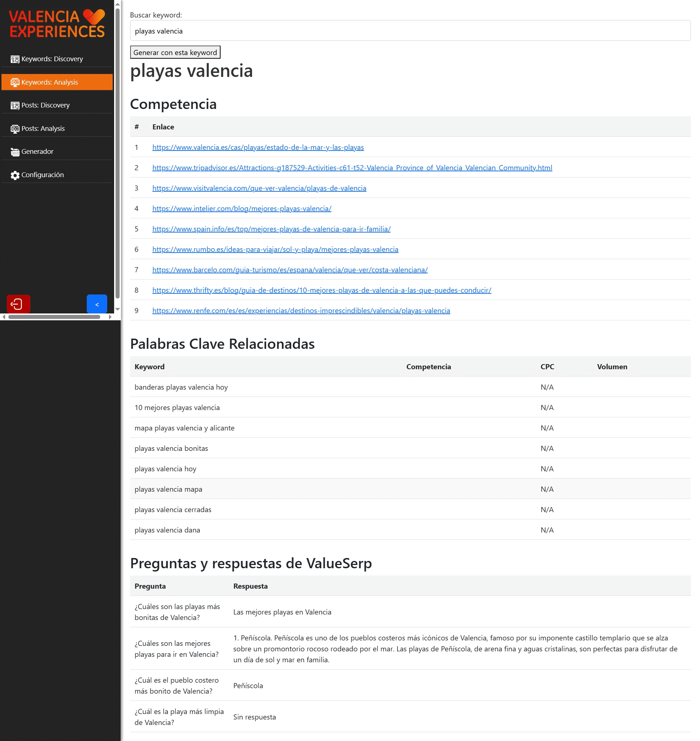Click the Generador calendar icon
Screen dimensions: 700x741
(x=15, y=152)
